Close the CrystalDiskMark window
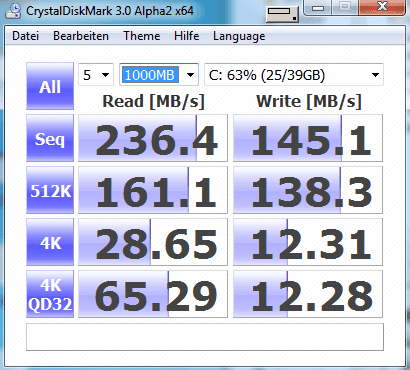The image size is (410, 370). click(382, 7)
